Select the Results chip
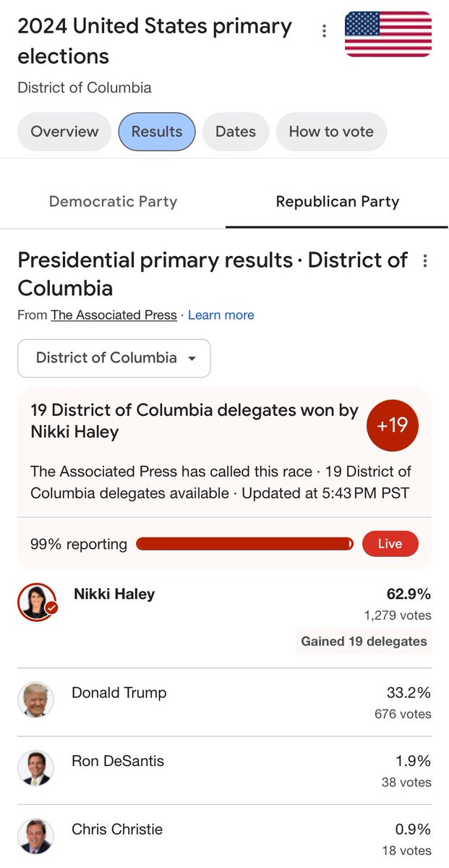The width and height of the screenshot is (449, 868). (157, 132)
